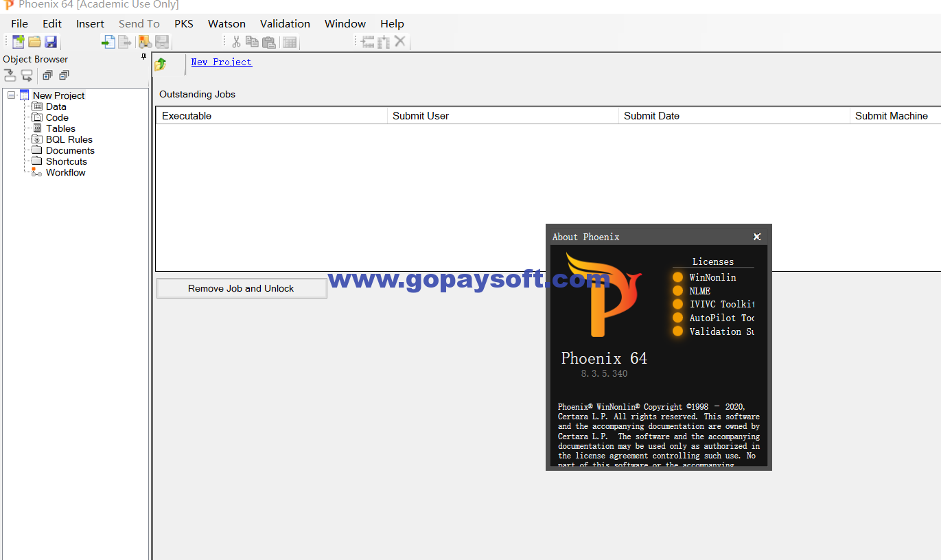Click the Submit Date column header
The height and width of the screenshot is (560, 941).
point(734,116)
